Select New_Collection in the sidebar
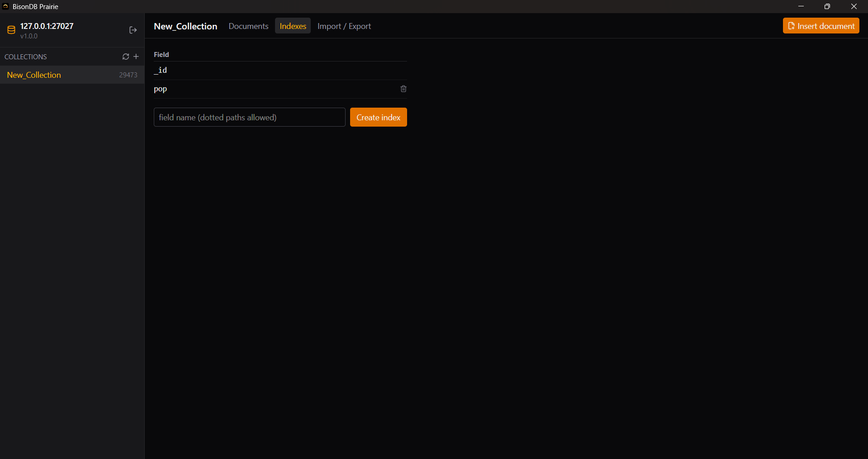The height and width of the screenshot is (459, 868). (x=72, y=75)
